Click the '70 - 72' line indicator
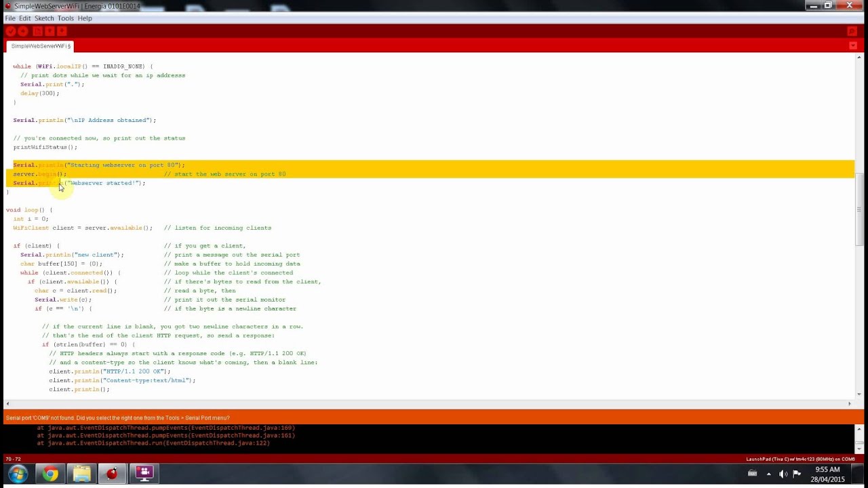Screen dimensions: 868x488 coord(13,459)
